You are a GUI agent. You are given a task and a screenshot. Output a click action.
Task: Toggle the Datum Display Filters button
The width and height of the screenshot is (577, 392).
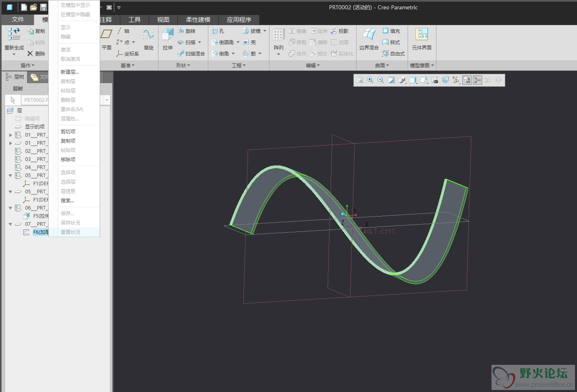click(456, 80)
